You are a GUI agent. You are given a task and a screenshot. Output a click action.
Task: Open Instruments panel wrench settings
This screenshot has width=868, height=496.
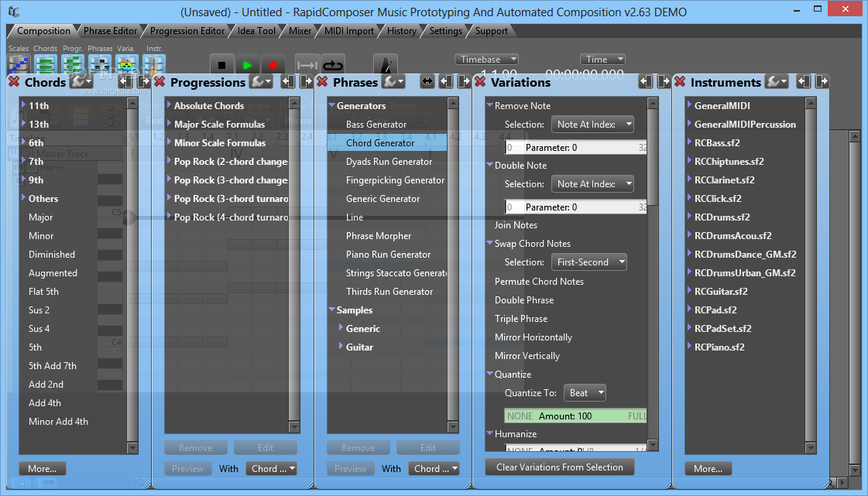(x=777, y=82)
